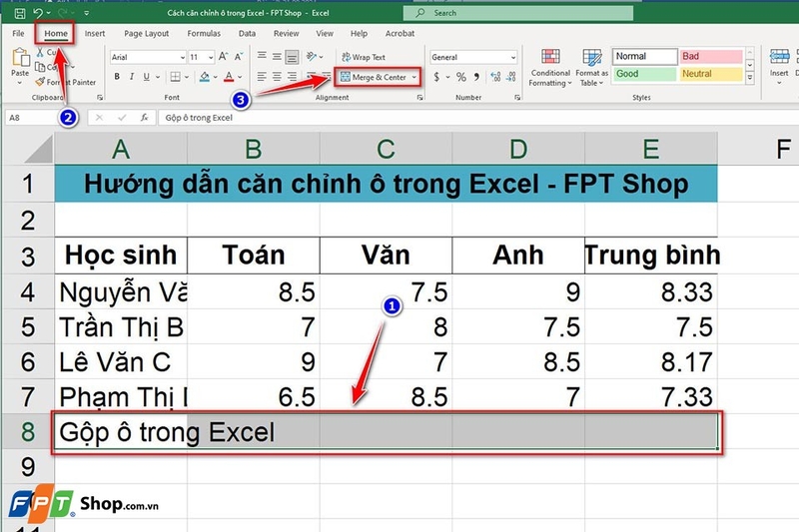Expand the Paste options arrow

tap(20, 83)
